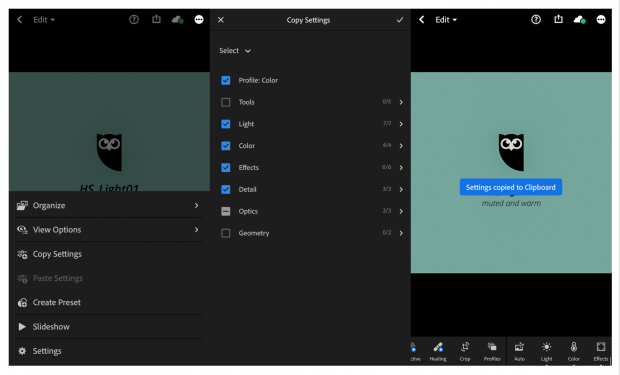Open Settings from menu
Image resolution: width=620 pixels, height=375 pixels.
click(x=109, y=351)
